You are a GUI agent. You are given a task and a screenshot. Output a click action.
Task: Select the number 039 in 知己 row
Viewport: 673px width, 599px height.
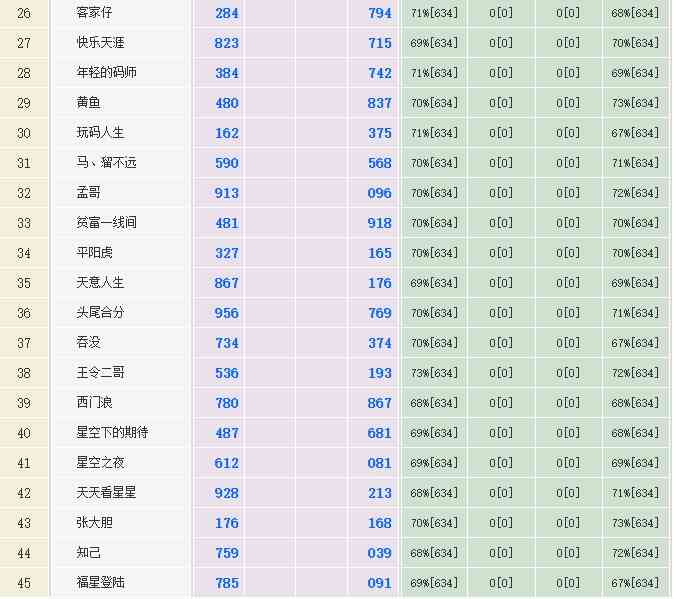(x=379, y=553)
